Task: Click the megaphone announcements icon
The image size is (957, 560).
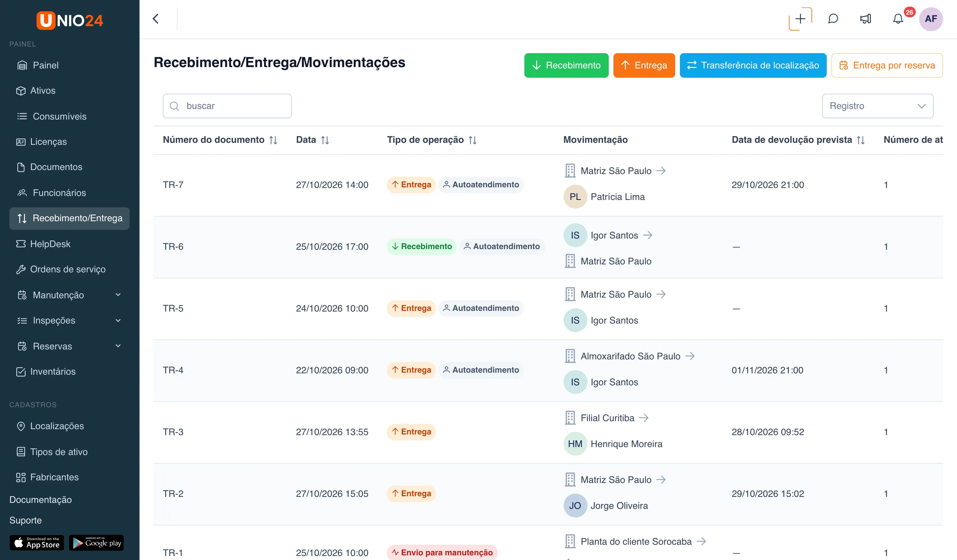Action: coord(866,19)
